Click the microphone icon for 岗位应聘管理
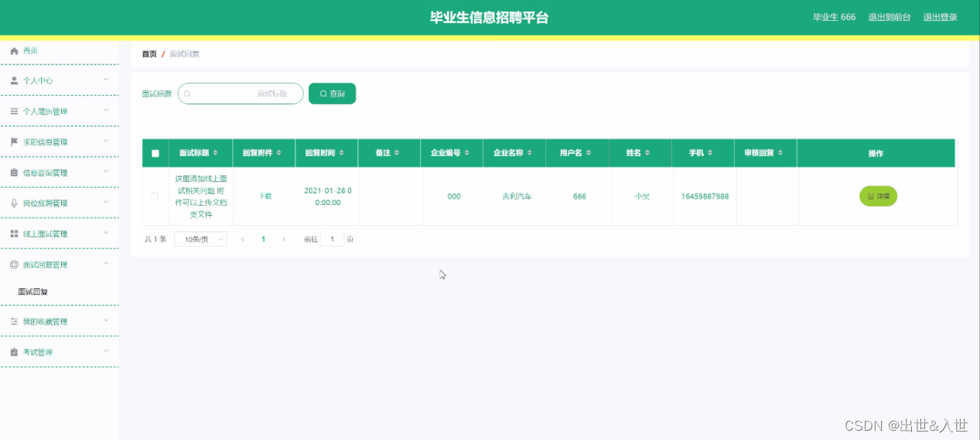 [14, 203]
